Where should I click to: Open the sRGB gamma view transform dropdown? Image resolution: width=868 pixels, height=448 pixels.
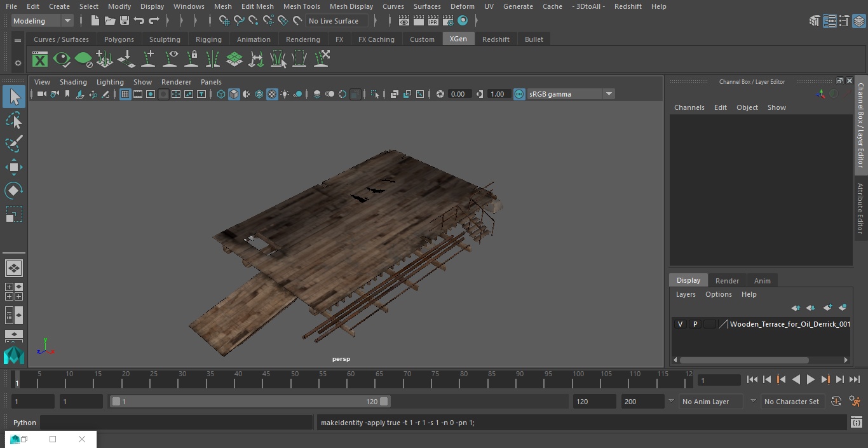coord(571,94)
